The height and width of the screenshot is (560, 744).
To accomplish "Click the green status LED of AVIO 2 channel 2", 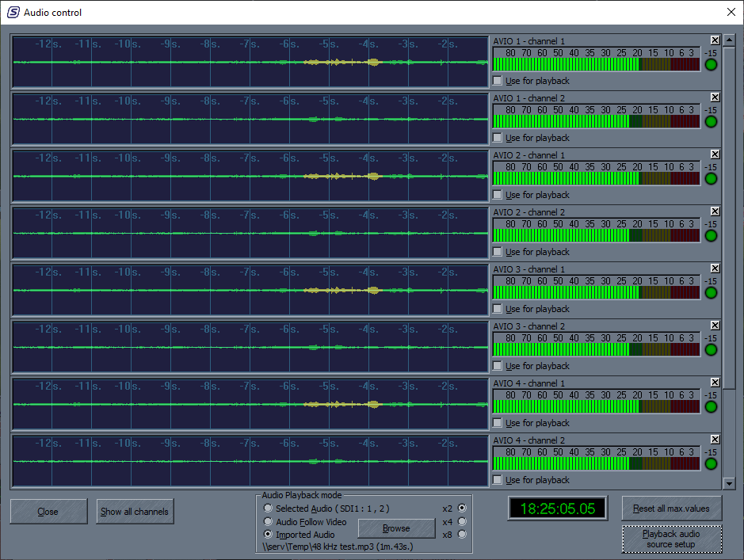I will 711,235.
